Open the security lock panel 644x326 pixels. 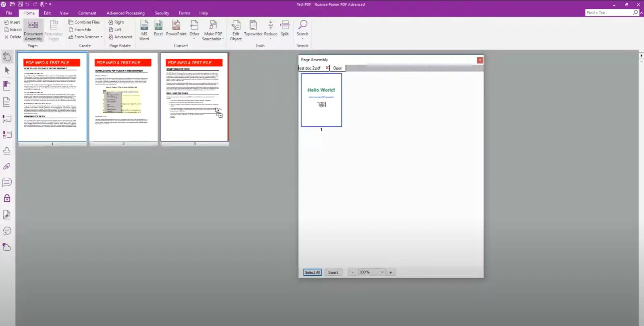[x=7, y=198]
